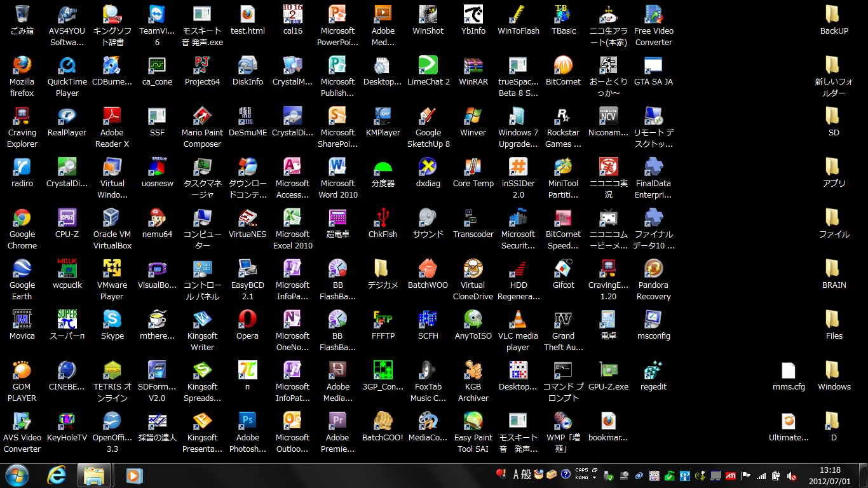This screenshot has height=488, width=868.
Task: Open the Google Chrome shortcut
Action: (x=22, y=229)
